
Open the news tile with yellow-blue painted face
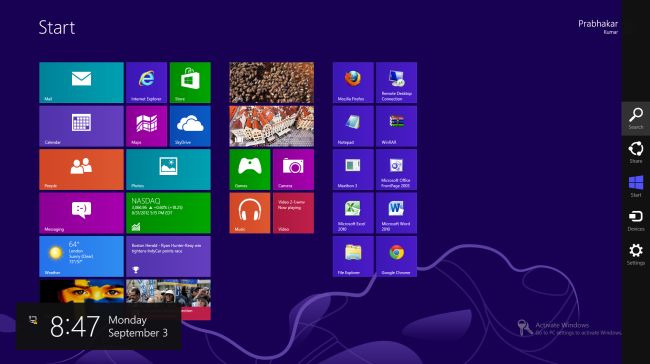point(81,291)
